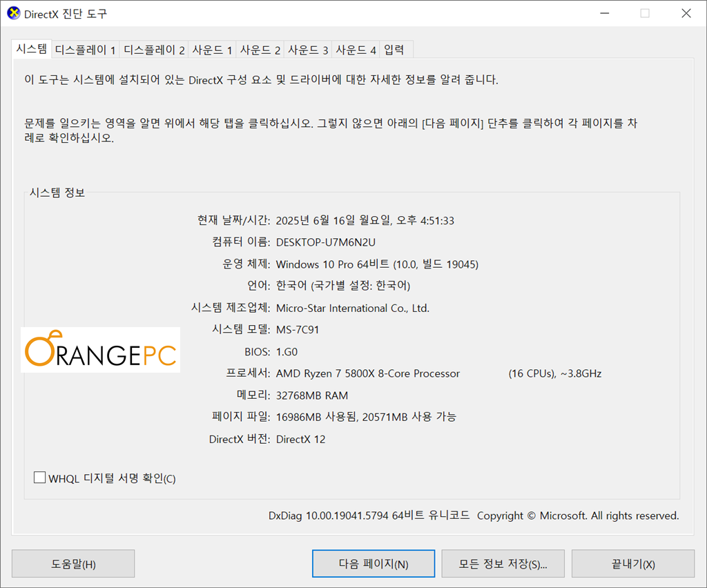Click the language value 한국어 (국가별 설정: 한국어)
This screenshot has height=588, width=707.
coord(343,286)
